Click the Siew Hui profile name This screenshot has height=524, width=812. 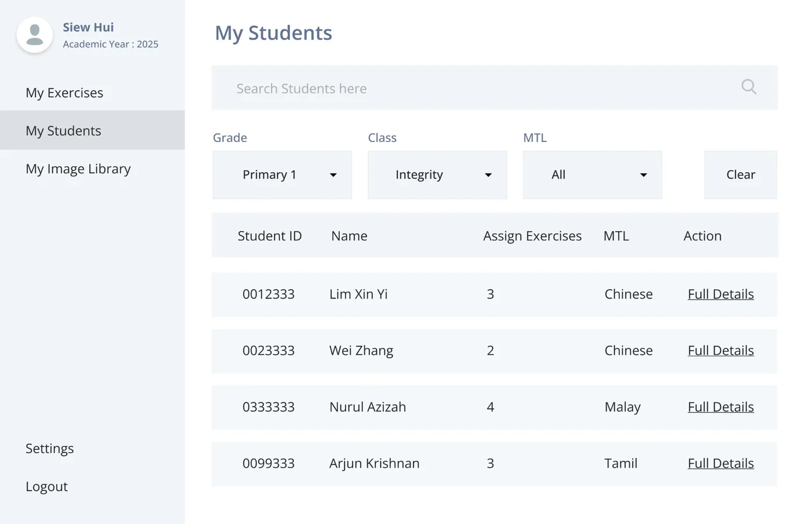pyautogui.click(x=88, y=27)
